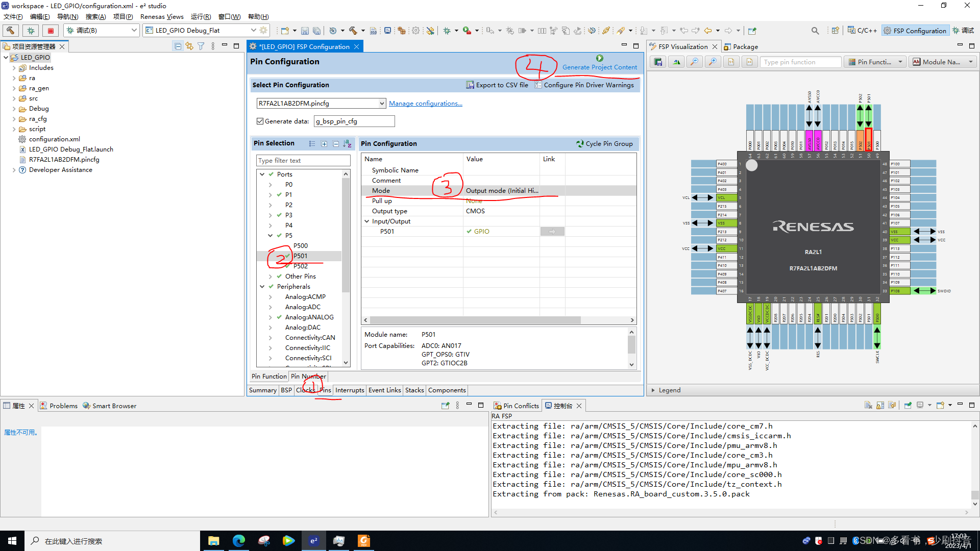Click the Build hammer icon in the launch bar

tap(11, 31)
